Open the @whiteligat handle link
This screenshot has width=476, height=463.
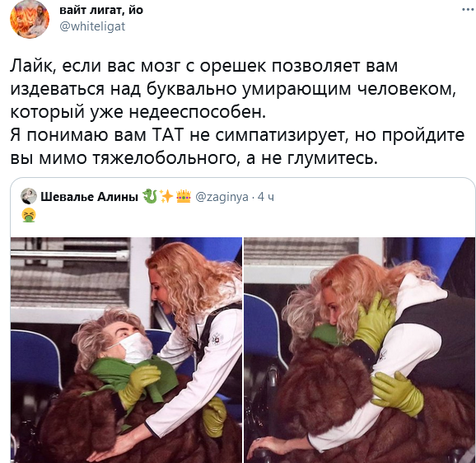tap(92, 26)
